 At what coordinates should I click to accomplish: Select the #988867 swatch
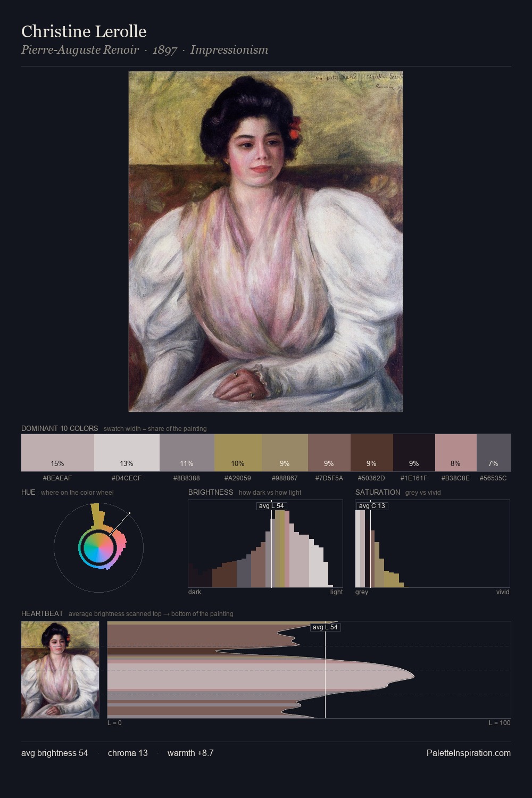[285, 453]
